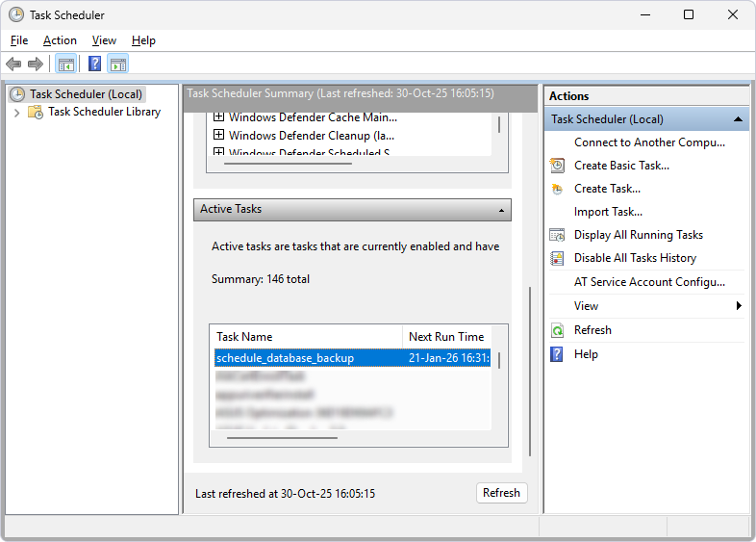Open the View submenu arrow
The width and height of the screenshot is (756, 542).
(739, 306)
